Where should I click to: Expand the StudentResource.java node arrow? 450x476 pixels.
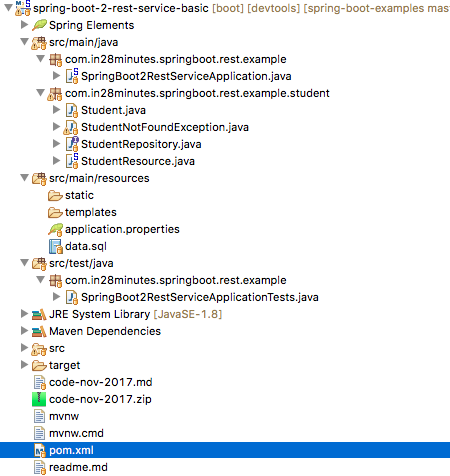(x=56, y=161)
